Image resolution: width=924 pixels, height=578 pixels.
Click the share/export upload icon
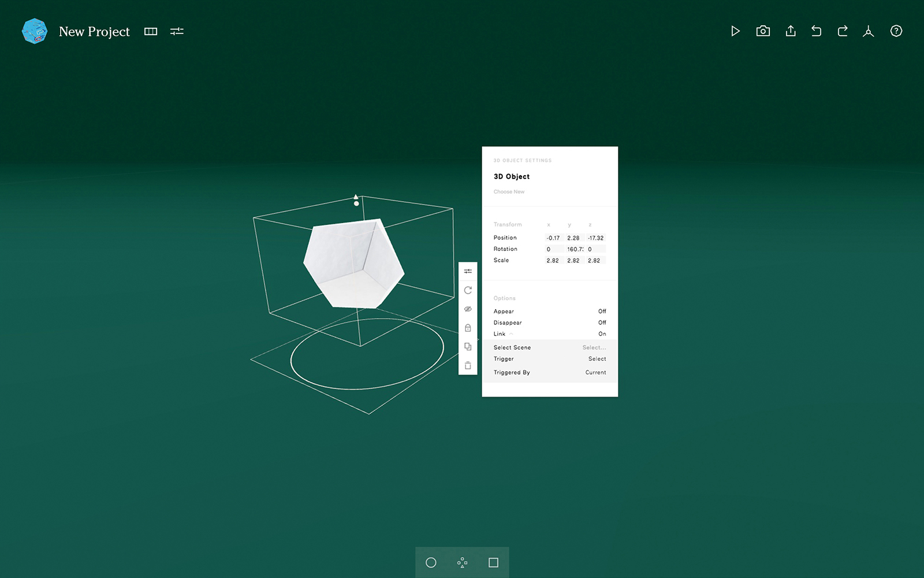pos(791,31)
